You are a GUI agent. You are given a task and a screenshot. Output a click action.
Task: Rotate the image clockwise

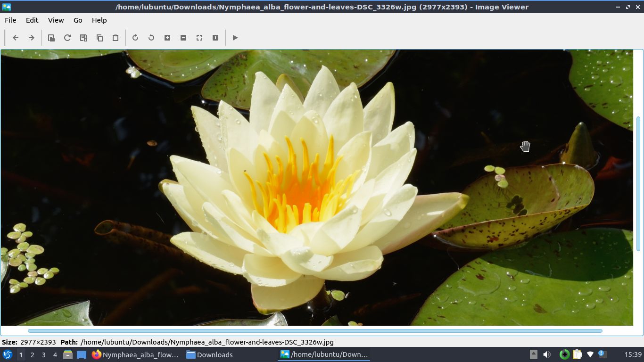tap(135, 38)
